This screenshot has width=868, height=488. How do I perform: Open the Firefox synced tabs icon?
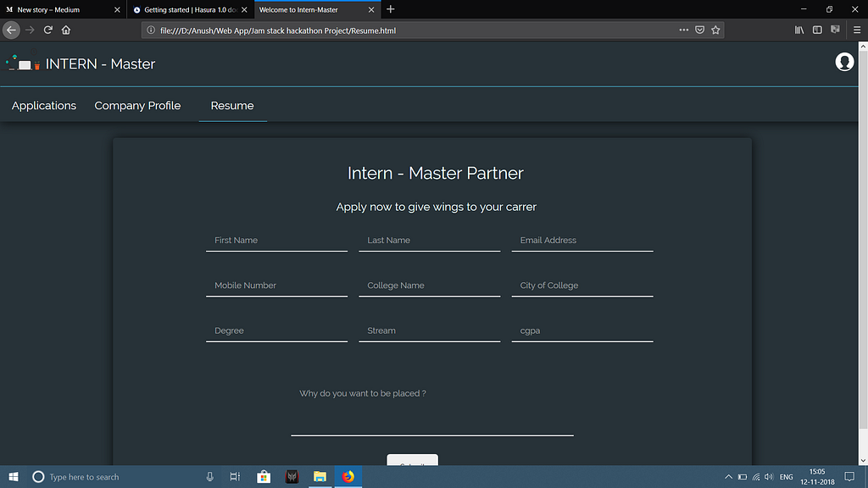point(835,30)
